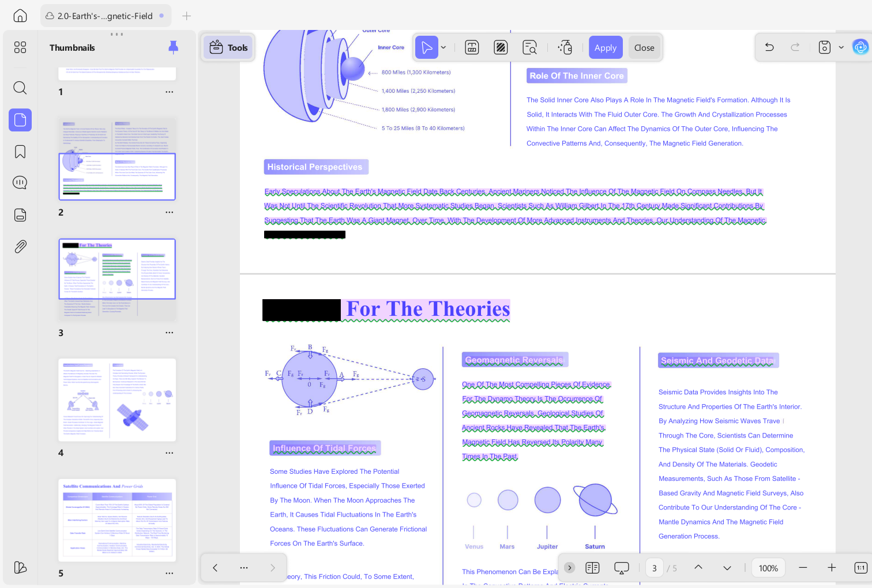The width and height of the screenshot is (872, 588).
Task: Click the bottom-most icon in the left sidebar
Action: point(20,567)
